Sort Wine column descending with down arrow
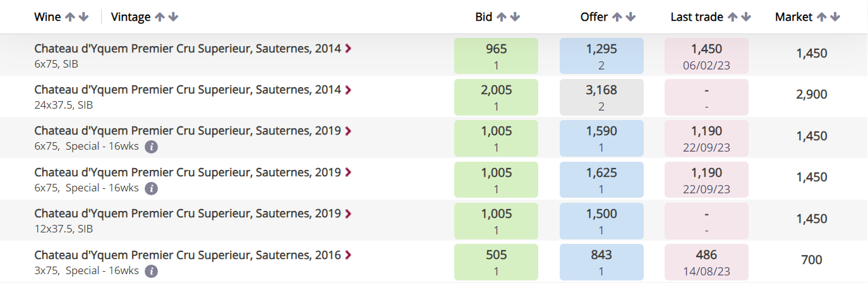This screenshot has width=868, height=283. 83,17
